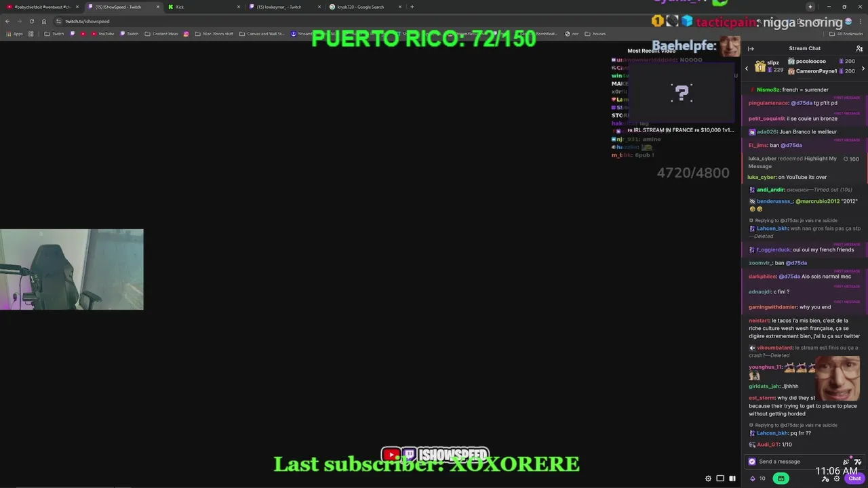Expand the Misc. Room stuff folder
Image resolution: width=868 pixels, height=488 pixels.
point(214,34)
